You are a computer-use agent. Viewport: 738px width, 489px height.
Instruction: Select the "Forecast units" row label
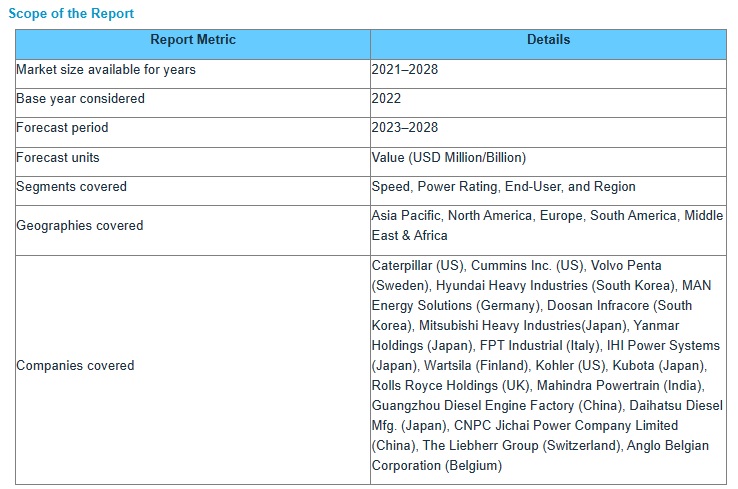coord(58,158)
